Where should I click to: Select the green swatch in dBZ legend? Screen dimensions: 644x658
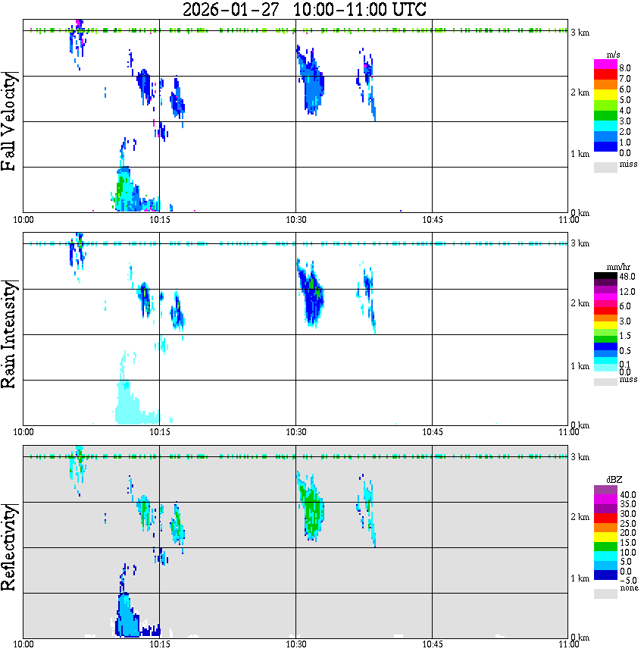tap(605, 547)
